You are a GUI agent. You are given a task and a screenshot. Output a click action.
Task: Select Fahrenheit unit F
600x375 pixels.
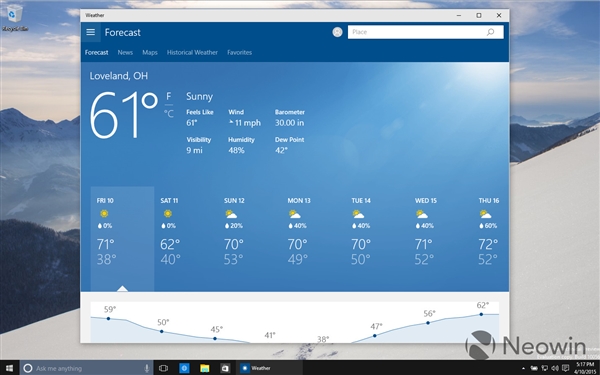(x=169, y=96)
